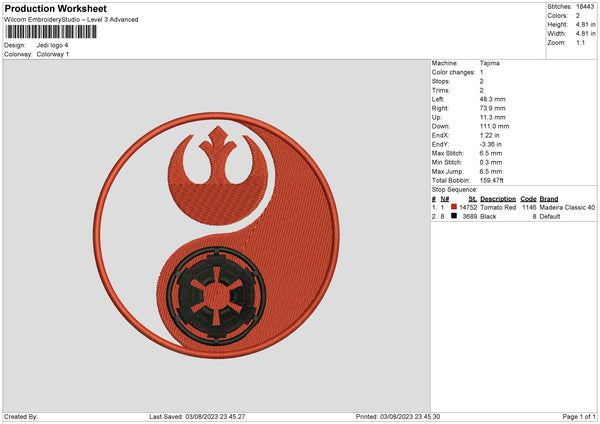Click the thread code 1146

click(x=529, y=207)
